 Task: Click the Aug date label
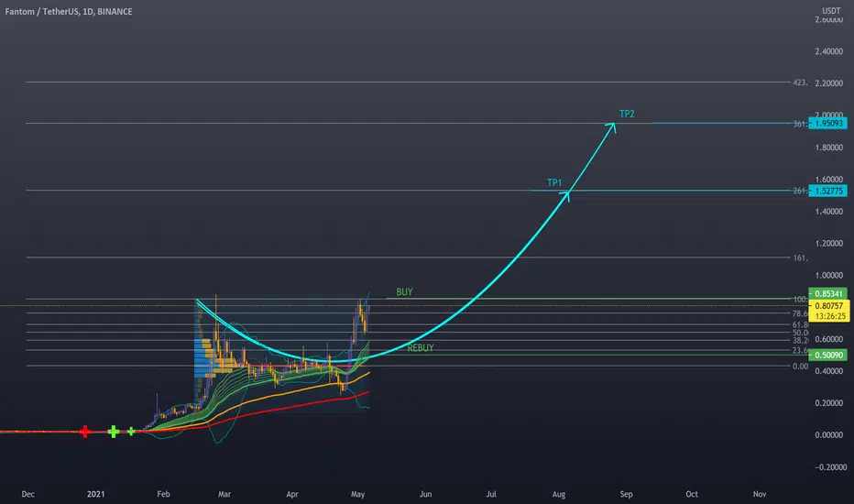tap(559, 494)
